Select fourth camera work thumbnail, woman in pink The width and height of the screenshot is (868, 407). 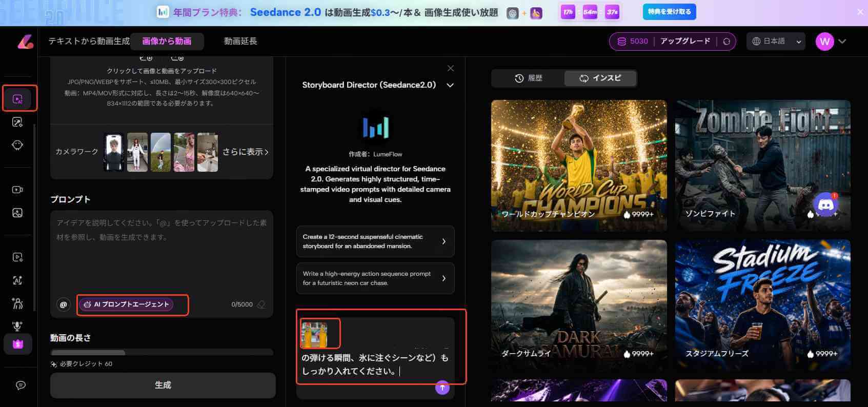click(184, 152)
